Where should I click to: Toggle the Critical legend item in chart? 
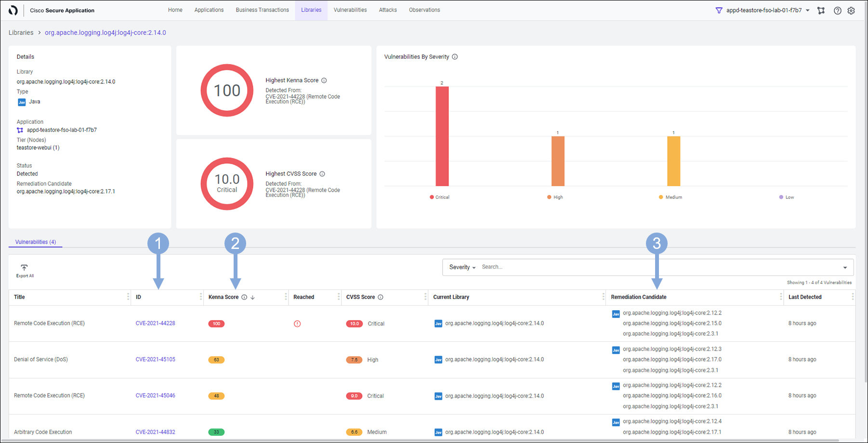coord(439,197)
